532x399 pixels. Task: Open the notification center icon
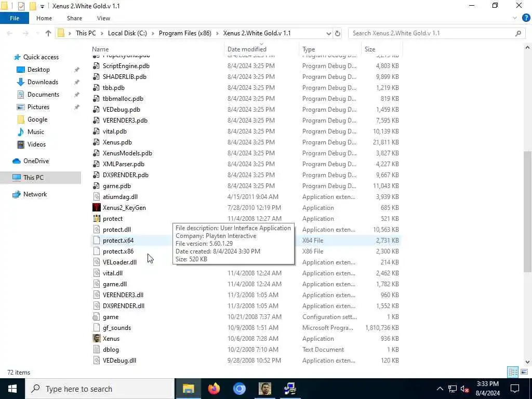click(x=515, y=389)
